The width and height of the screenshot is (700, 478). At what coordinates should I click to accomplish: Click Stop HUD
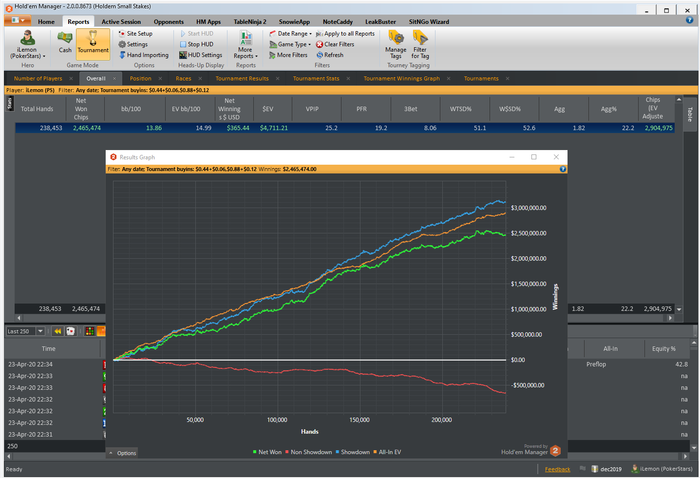click(196, 44)
